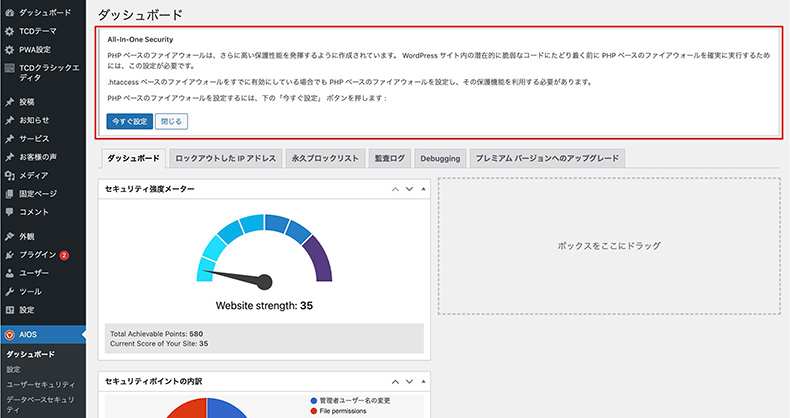Screen dimensions: 790x418
Task: Click the お客様の声 pushpin icon
Action: click(10, 157)
